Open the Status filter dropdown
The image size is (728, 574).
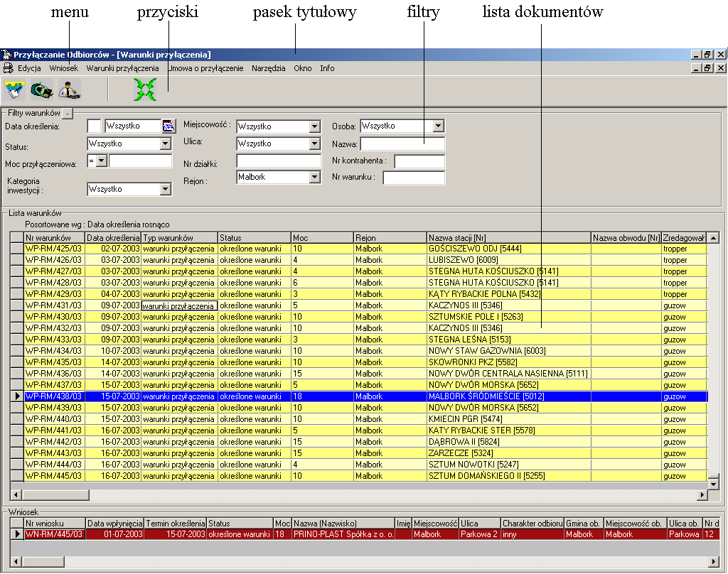point(166,143)
